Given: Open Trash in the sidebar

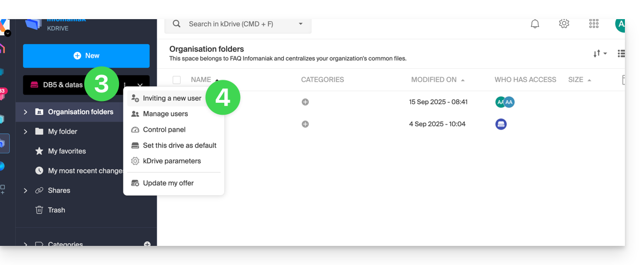Looking at the screenshot, I should point(56,210).
